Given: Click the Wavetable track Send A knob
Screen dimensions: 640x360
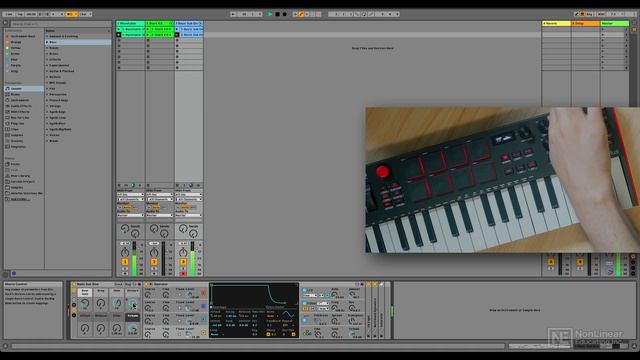Looking at the screenshot, I should (x=125, y=229).
